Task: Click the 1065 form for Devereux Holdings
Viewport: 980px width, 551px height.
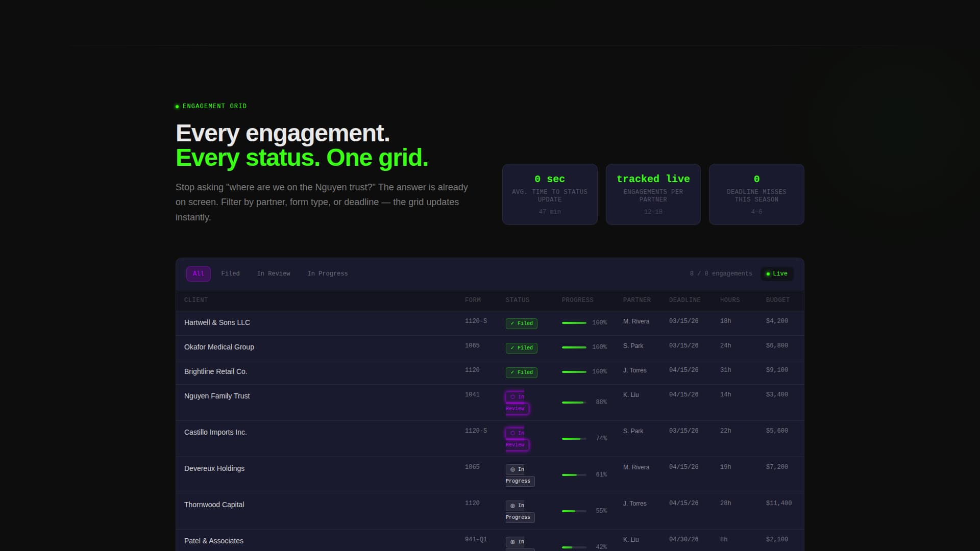Action: coord(472,467)
